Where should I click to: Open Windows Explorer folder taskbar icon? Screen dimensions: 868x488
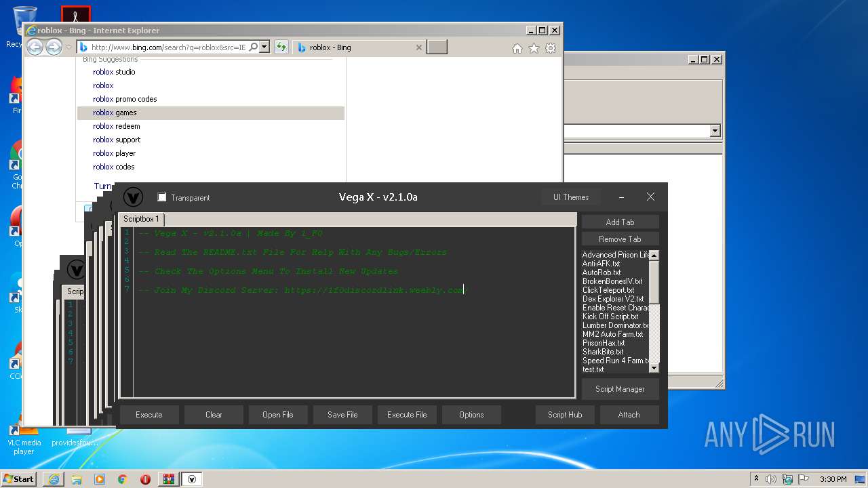(x=77, y=479)
